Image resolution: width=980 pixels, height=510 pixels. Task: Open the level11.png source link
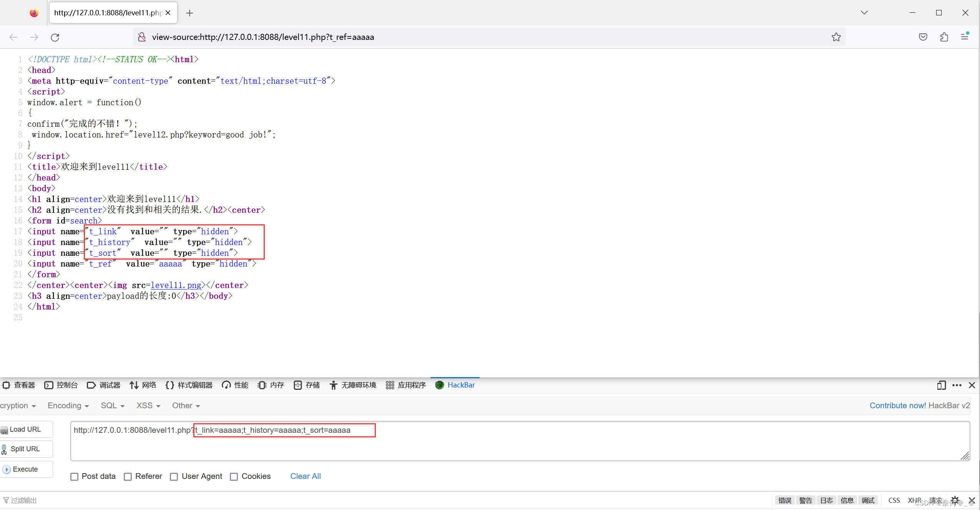pos(176,285)
